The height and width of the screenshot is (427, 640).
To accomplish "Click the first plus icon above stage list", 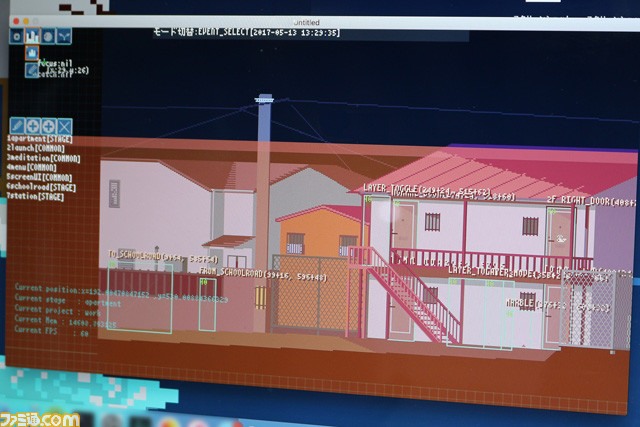I will coord(32,127).
